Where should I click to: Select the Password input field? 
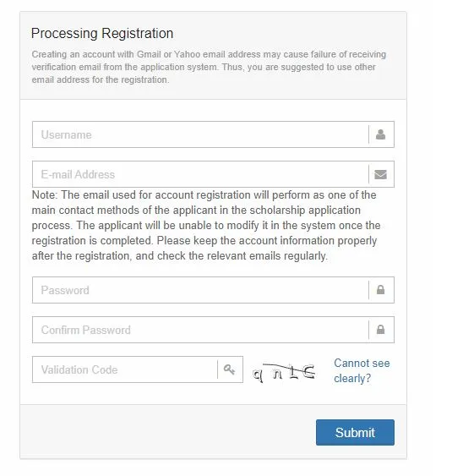pyautogui.click(x=200, y=290)
